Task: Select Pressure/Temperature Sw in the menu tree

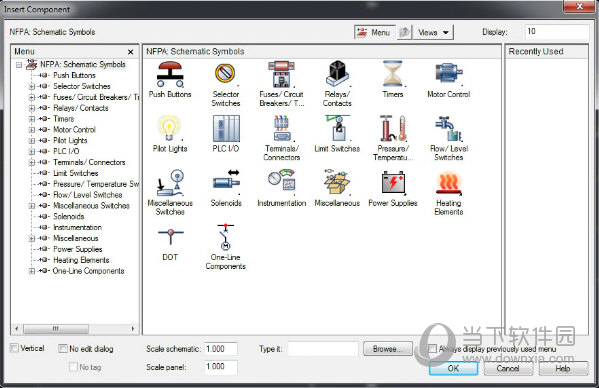Action: click(x=96, y=184)
